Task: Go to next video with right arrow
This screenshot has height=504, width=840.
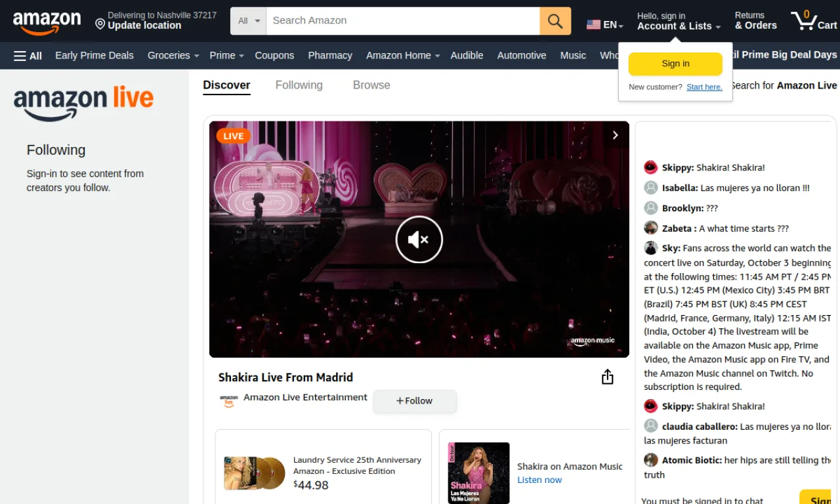Action: click(x=615, y=135)
